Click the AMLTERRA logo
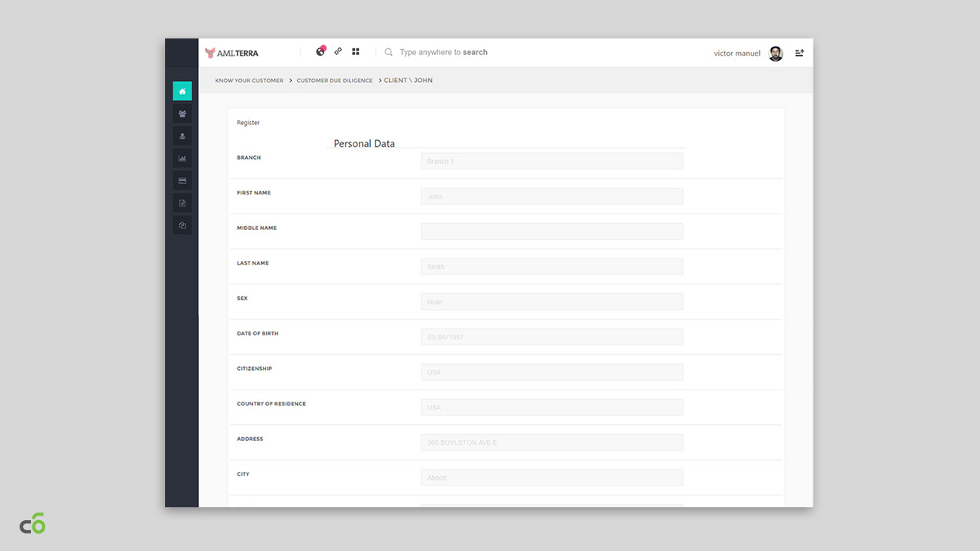Image resolution: width=980 pixels, height=551 pixels. (231, 53)
